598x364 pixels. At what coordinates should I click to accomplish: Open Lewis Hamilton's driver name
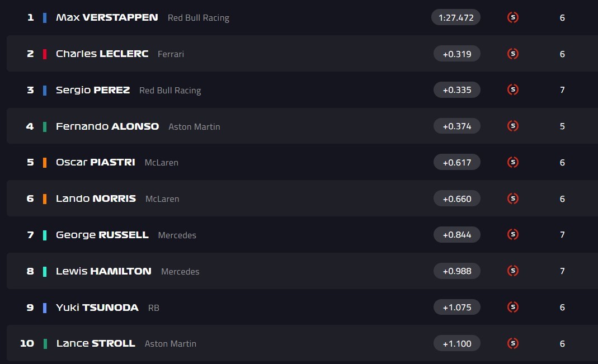pos(103,271)
